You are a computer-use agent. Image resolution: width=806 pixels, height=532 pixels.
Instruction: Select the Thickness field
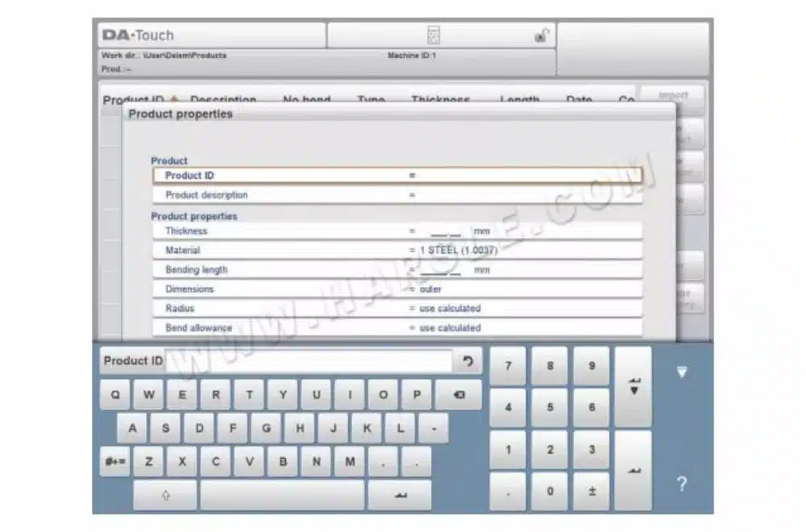[397, 231]
